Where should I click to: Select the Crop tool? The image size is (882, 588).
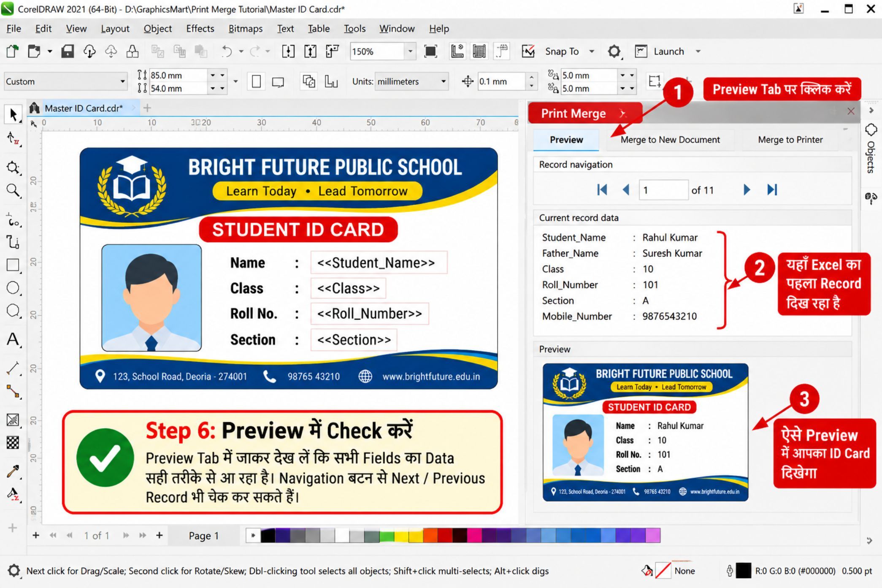13,168
